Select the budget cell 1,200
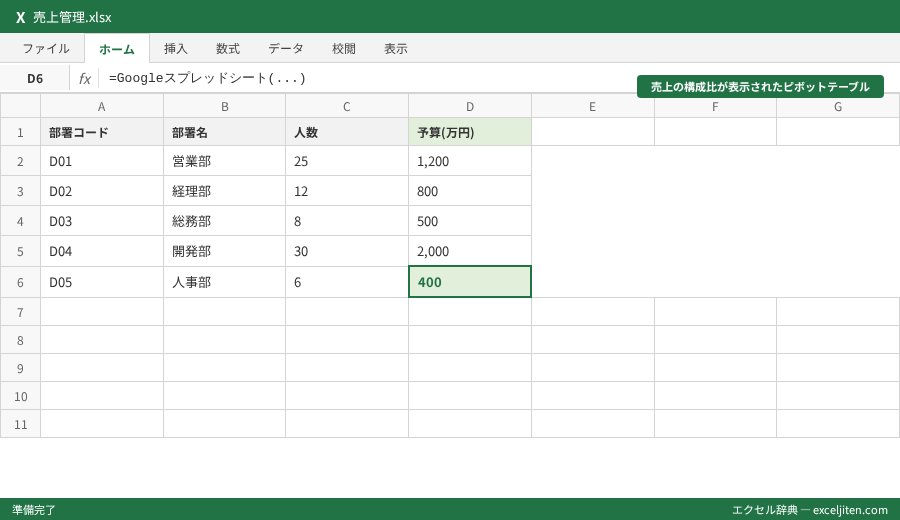 (470, 161)
